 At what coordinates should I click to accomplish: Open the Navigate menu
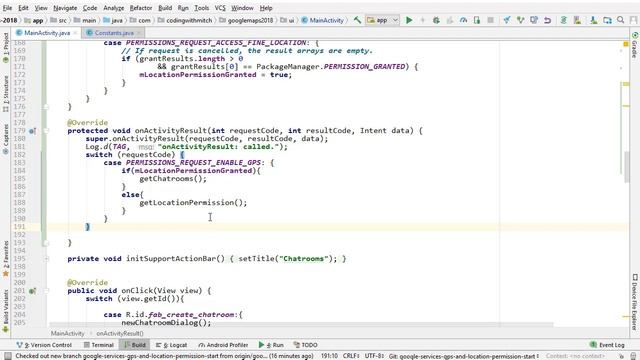[x=65, y=8]
